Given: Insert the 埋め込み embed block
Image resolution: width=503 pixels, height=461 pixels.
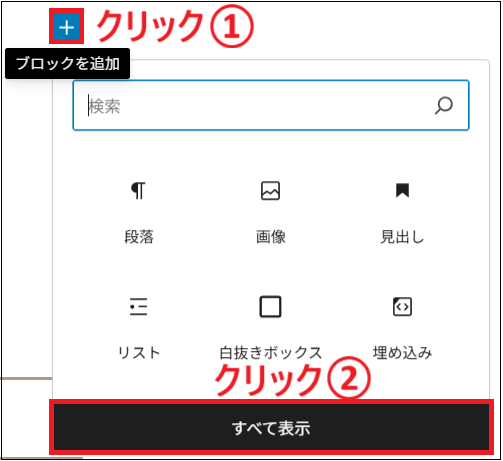Looking at the screenshot, I should coord(402,328).
